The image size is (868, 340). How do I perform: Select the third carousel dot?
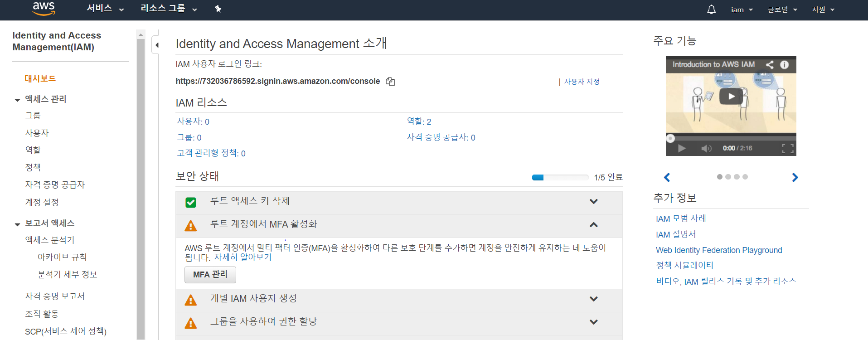[737, 177]
